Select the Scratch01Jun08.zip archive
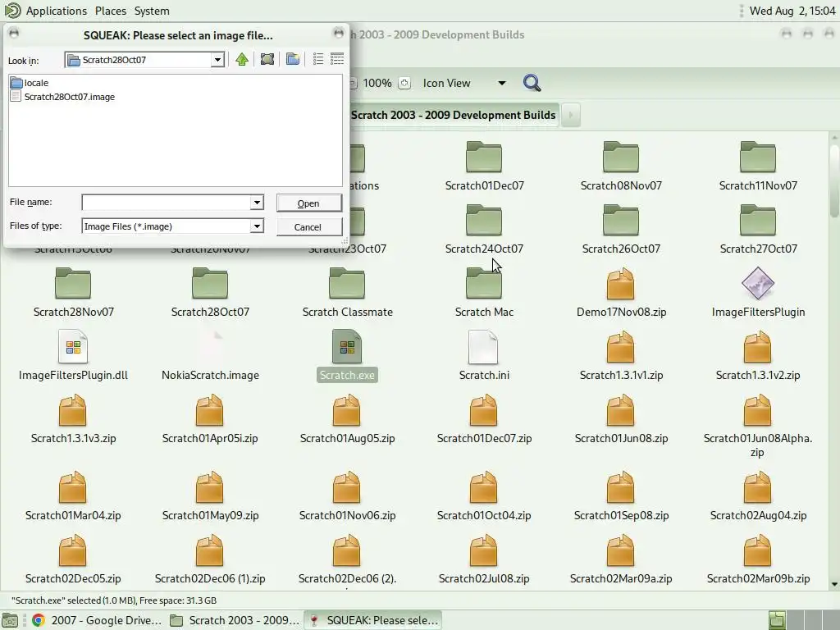Screen dimensions: 840x630 [x=621, y=419]
